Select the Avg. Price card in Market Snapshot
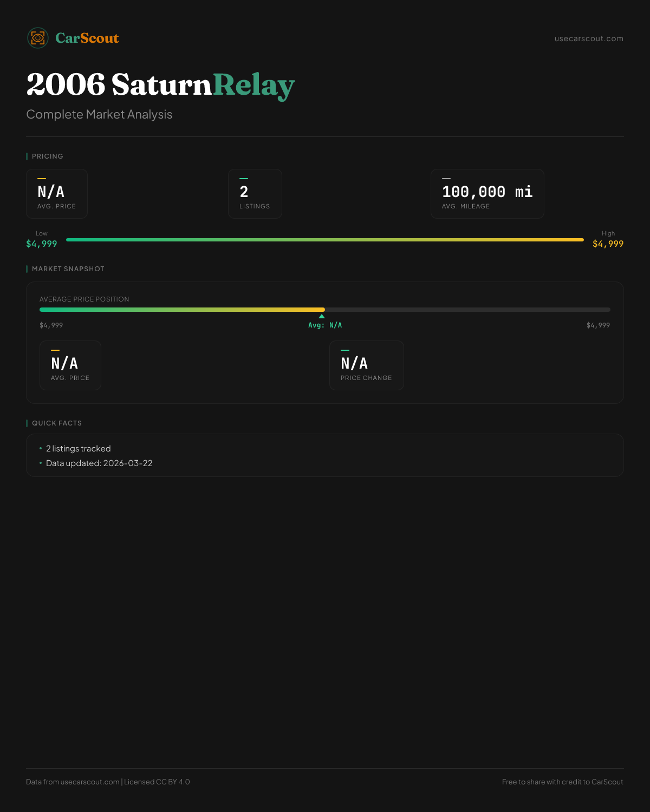Screen dimensions: 650x812 coord(70,365)
